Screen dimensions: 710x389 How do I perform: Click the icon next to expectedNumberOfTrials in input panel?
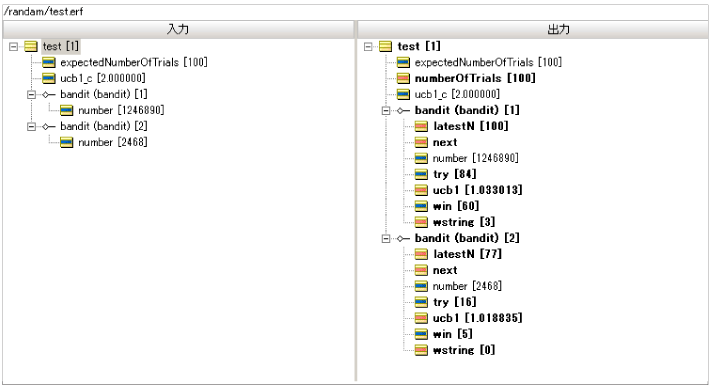coord(48,62)
